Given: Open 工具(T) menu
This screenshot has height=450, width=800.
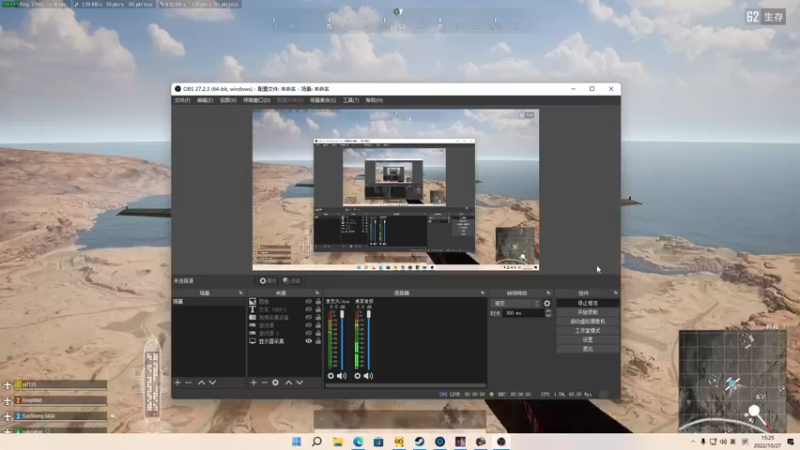Looking at the screenshot, I should [x=351, y=101].
